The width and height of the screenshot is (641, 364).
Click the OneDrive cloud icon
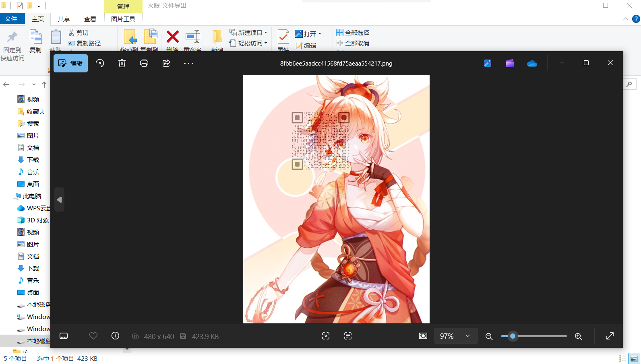tap(532, 63)
